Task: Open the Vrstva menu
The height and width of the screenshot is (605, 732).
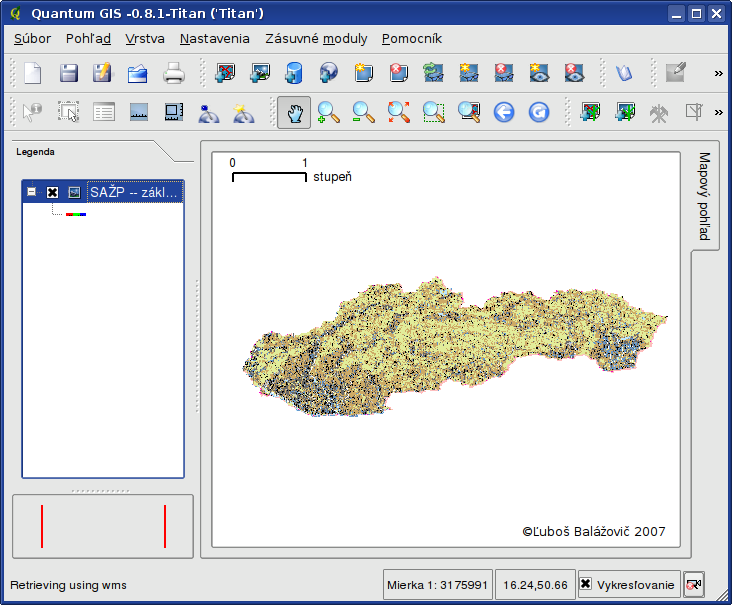Action: [145, 39]
